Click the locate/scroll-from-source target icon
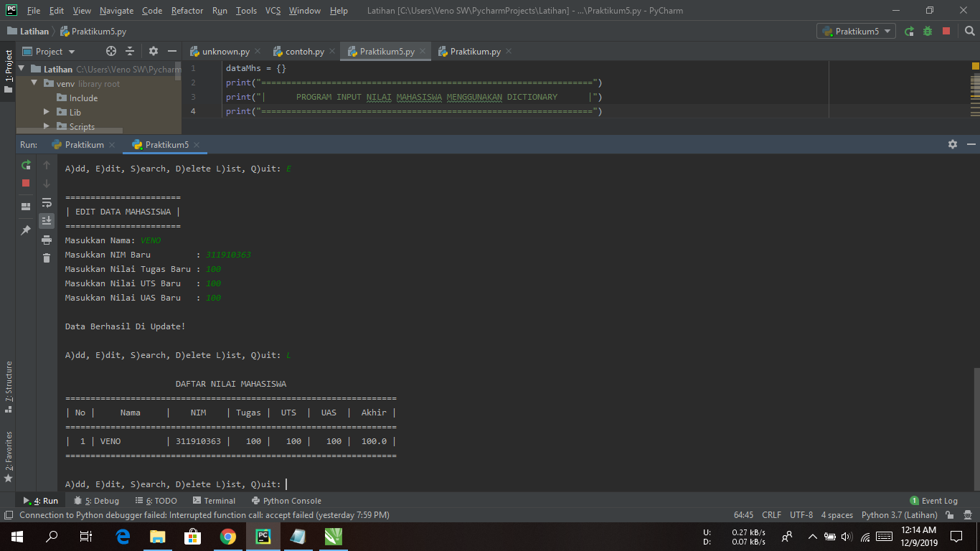 [111, 52]
